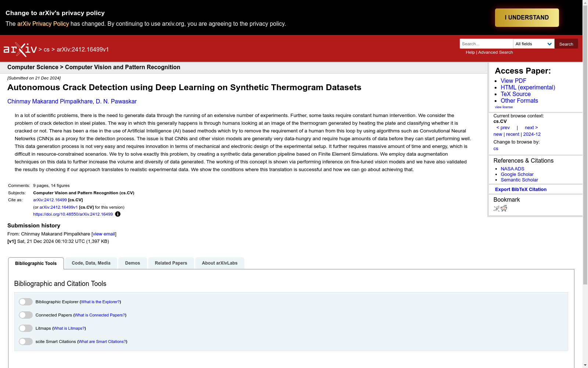Go to prev paper link
This screenshot has height=368, width=588.
(503, 128)
